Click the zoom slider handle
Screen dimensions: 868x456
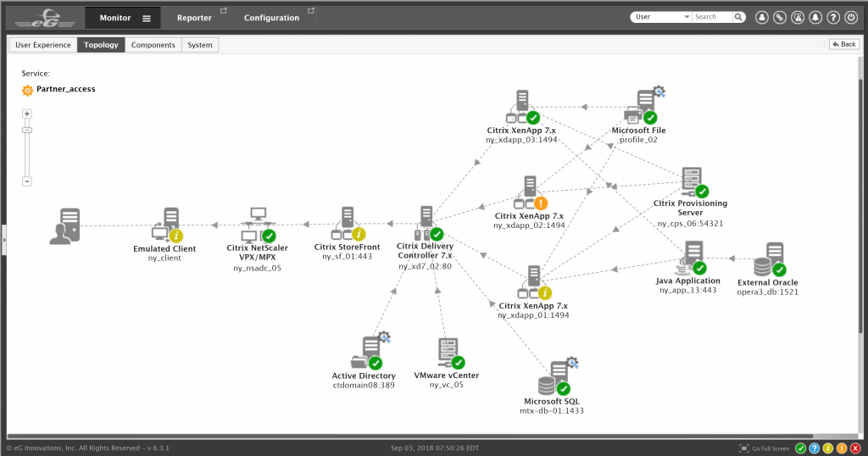(26, 131)
